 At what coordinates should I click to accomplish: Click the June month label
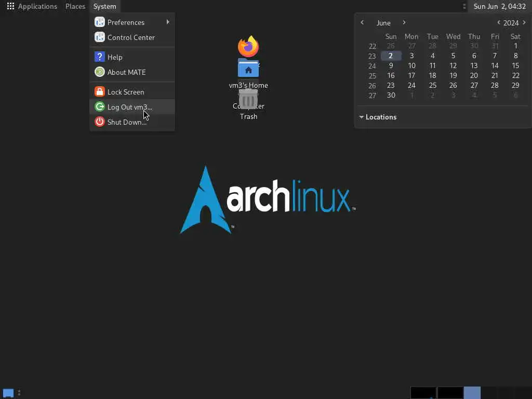tap(383, 23)
